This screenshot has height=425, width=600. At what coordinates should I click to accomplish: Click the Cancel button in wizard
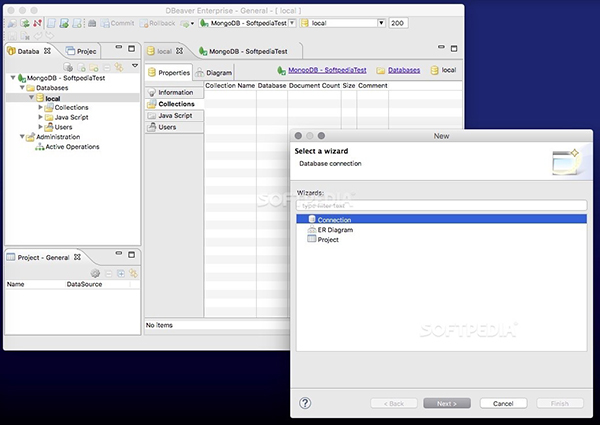coord(503,403)
